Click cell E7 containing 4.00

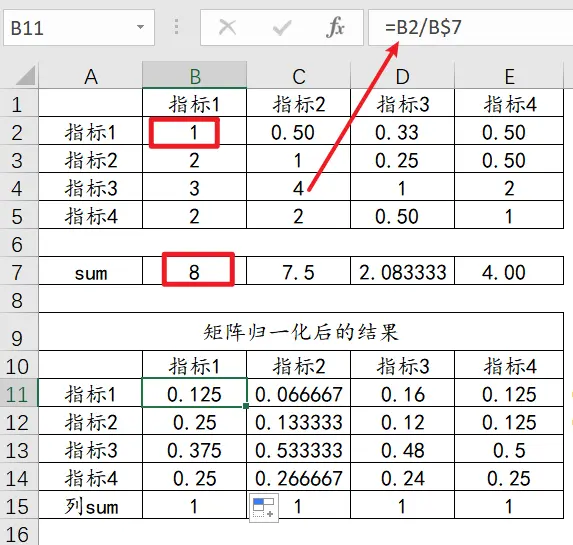pos(509,271)
